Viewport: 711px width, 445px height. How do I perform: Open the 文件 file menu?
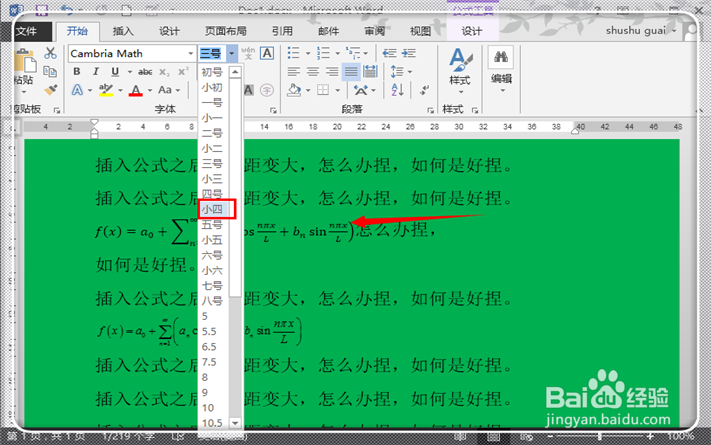click(x=26, y=31)
